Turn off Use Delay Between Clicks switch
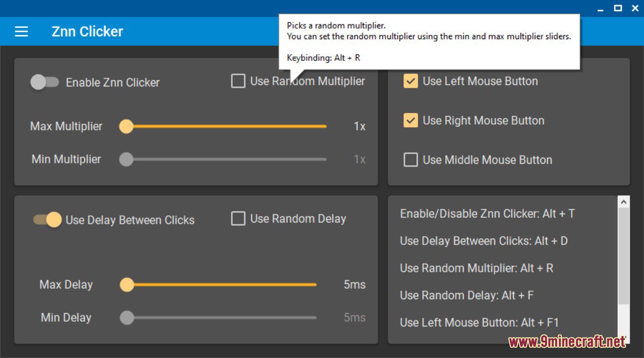The height and width of the screenshot is (358, 644). [x=47, y=220]
